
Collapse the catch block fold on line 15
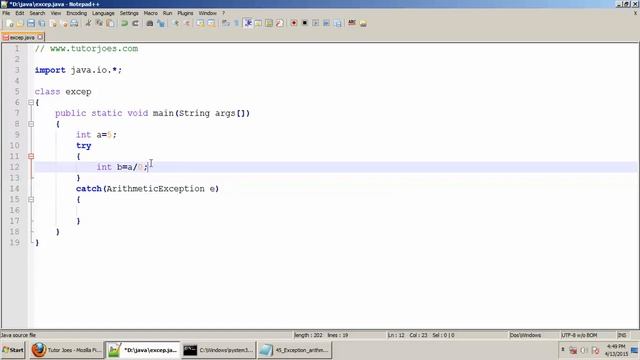[x=31, y=200]
